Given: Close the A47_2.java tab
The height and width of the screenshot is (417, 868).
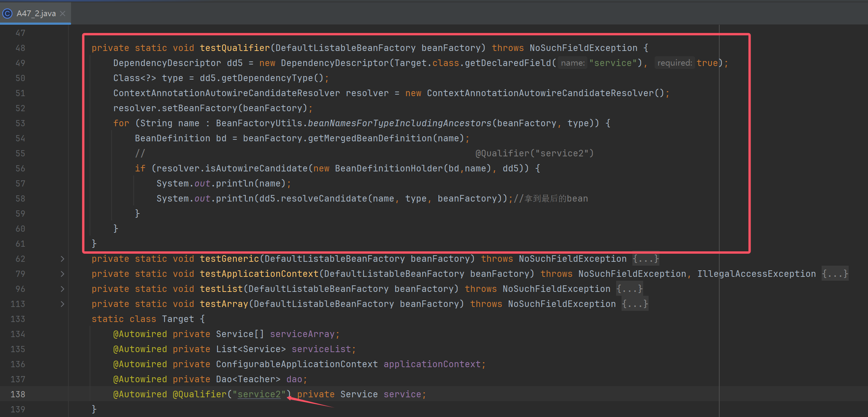Looking at the screenshot, I should pos(63,14).
